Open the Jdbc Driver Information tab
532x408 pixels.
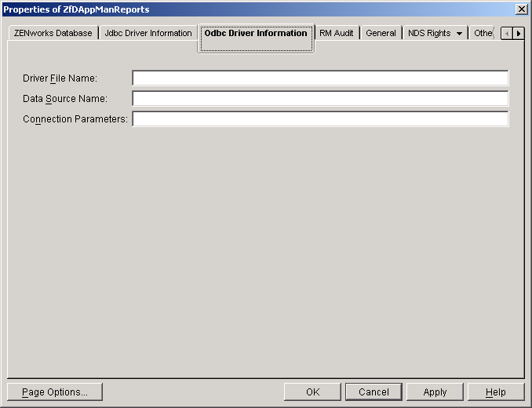(148, 33)
